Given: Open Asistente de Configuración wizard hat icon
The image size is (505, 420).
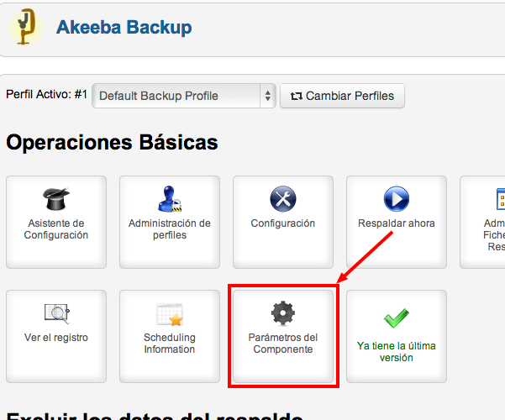Looking at the screenshot, I should coord(56,198).
